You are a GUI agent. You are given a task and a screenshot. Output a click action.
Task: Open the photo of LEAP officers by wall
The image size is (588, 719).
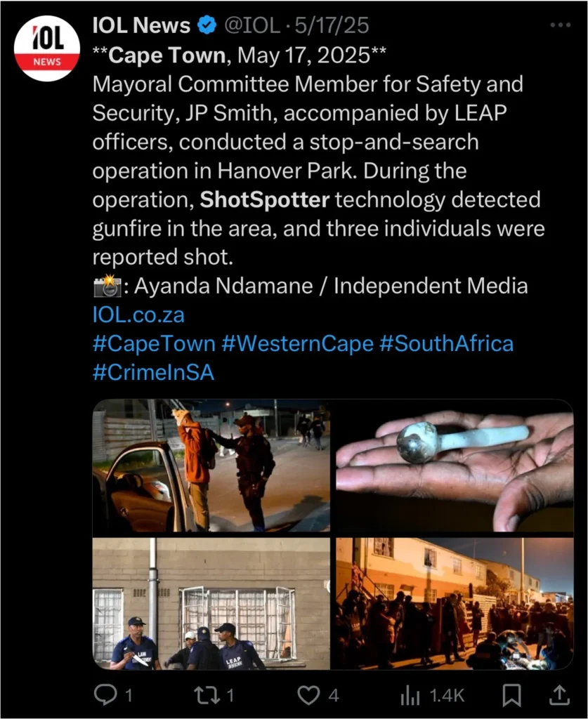coord(211,603)
